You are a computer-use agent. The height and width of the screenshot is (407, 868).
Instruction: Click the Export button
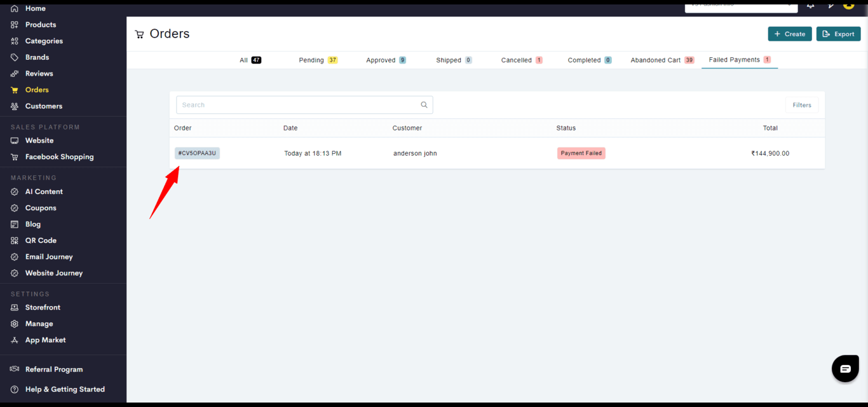[838, 34]
